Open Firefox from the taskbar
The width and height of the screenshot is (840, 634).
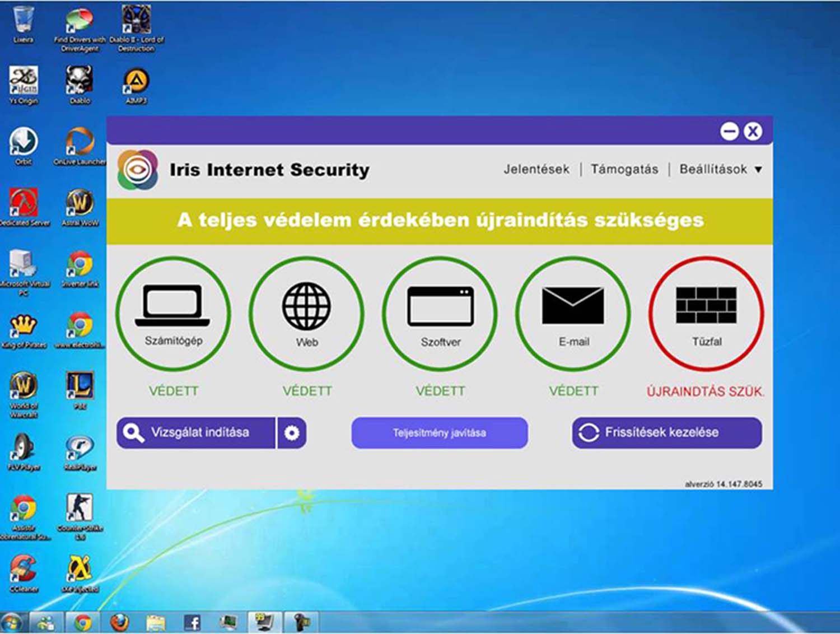pos(119,622)
